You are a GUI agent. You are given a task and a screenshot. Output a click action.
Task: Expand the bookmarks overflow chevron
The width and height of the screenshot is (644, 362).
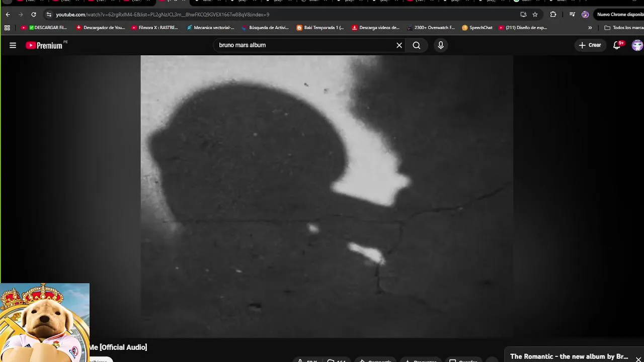[x=590, y=28]
